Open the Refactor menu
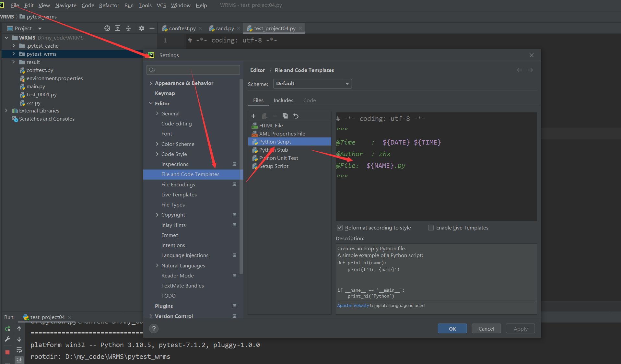 [109, 5]
